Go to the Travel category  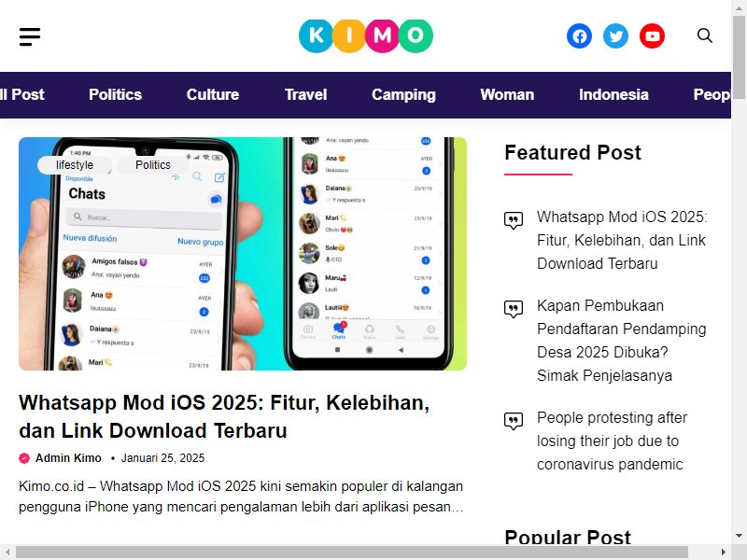pyautogui.click(x=306, y=94)
